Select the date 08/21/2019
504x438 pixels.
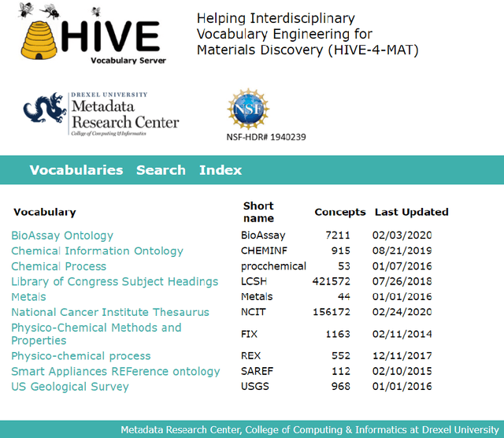pyautogui.click(x=402, y=251)
